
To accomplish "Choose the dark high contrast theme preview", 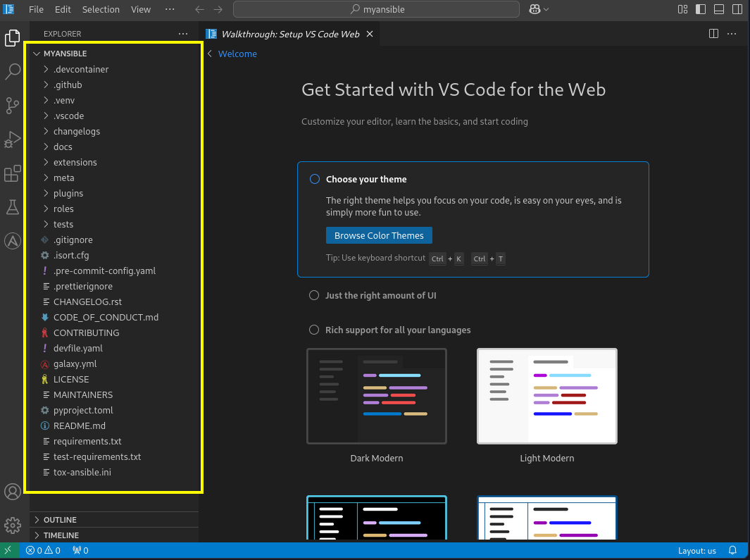I will [x=377, y=518].
